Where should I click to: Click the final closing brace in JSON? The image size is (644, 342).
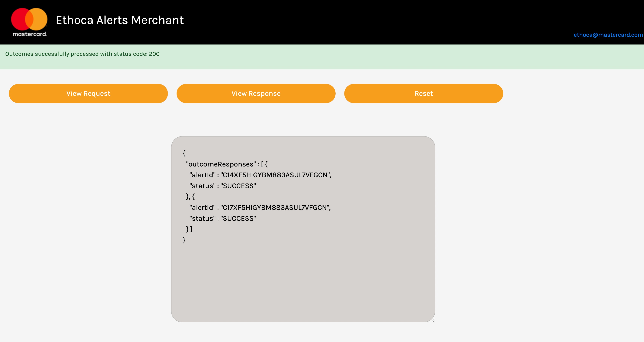pos(184,240)
